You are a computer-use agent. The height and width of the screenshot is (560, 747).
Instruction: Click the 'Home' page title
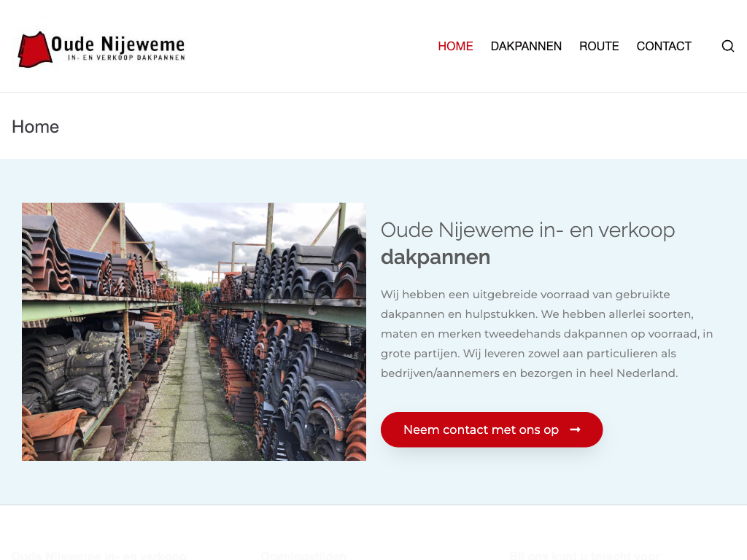pyautogui.click(x=35, y=127)
